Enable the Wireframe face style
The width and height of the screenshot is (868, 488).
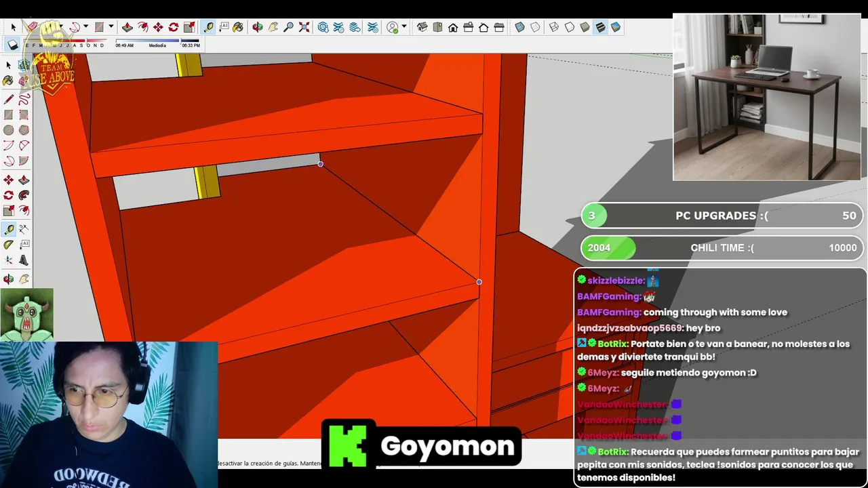click(553, 27)
